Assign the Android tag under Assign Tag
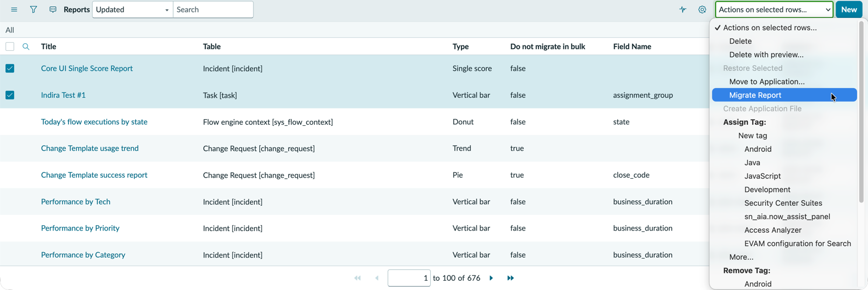 [x=757, y=149]
